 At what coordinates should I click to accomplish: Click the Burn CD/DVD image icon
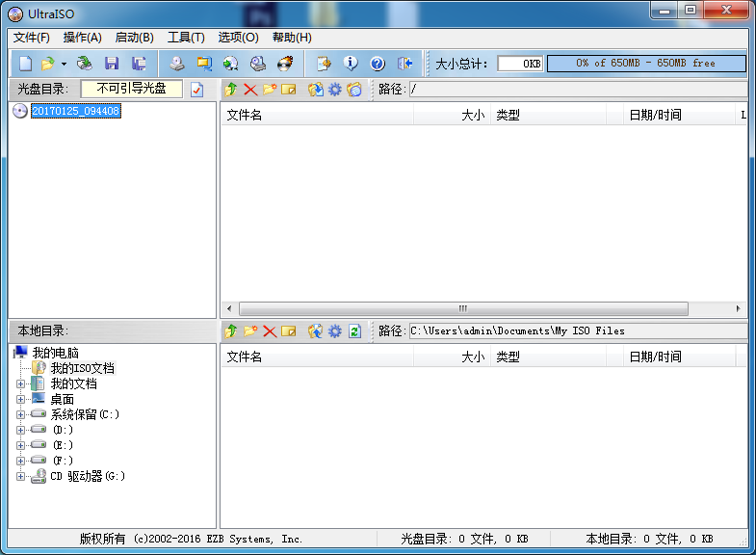pos(285,64)
